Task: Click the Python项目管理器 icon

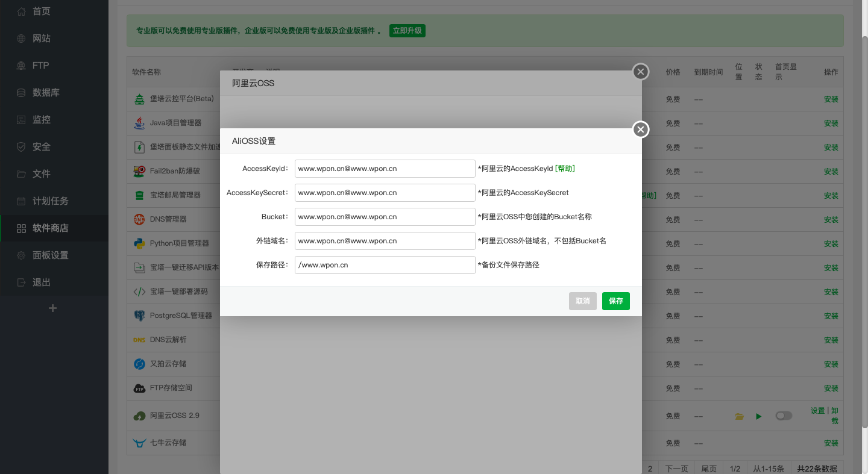Action: [139, 243]
